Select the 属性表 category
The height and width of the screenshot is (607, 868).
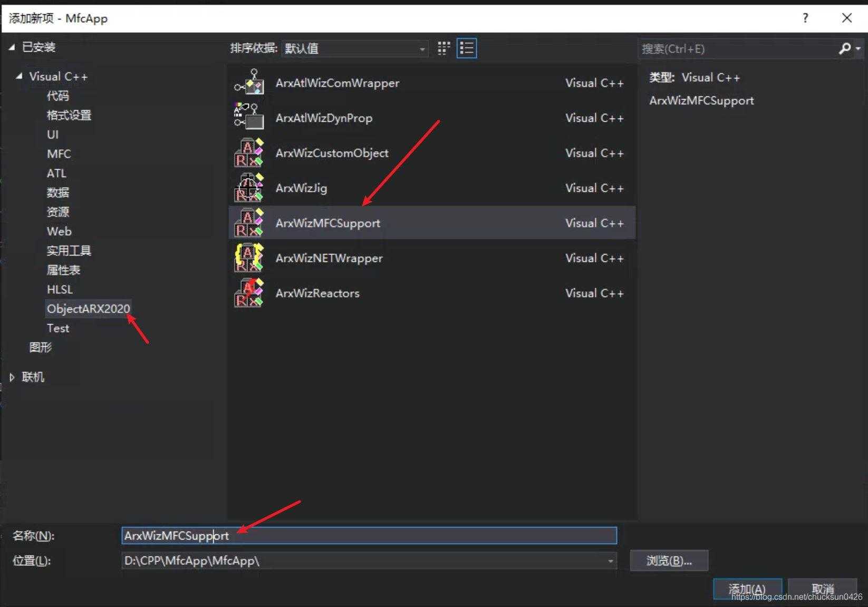click(63, 270)
